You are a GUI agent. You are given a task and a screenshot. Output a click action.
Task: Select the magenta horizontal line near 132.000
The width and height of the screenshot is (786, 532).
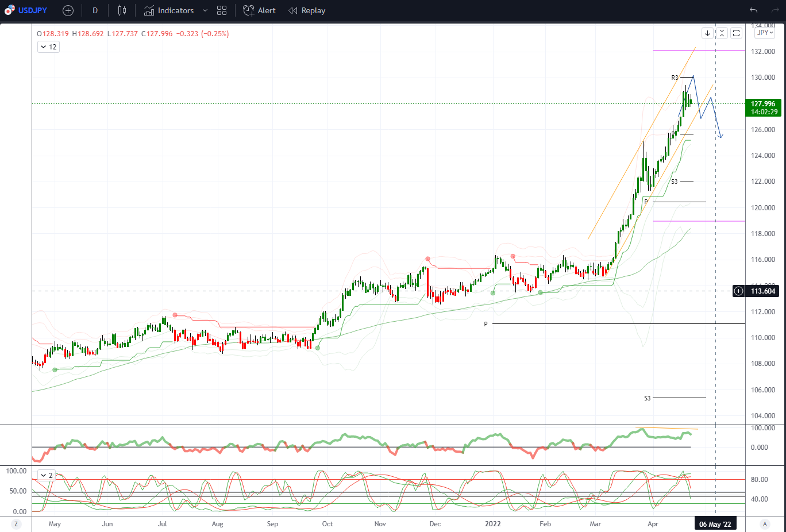(x=699, y=51)
